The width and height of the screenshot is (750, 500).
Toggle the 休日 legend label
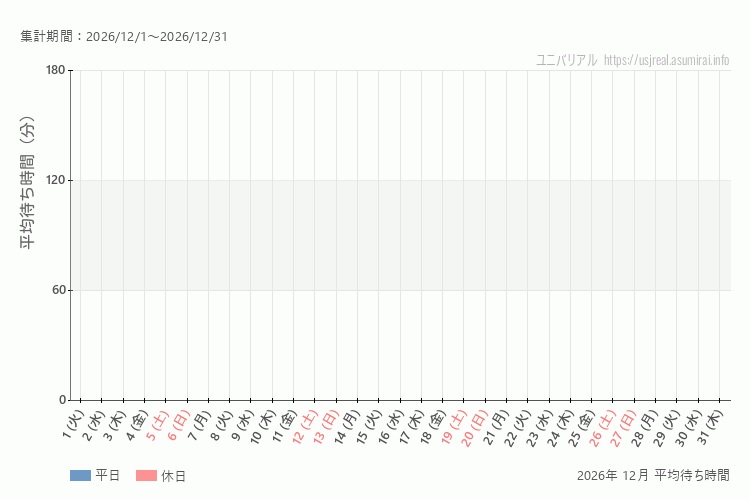click(174, 476)
